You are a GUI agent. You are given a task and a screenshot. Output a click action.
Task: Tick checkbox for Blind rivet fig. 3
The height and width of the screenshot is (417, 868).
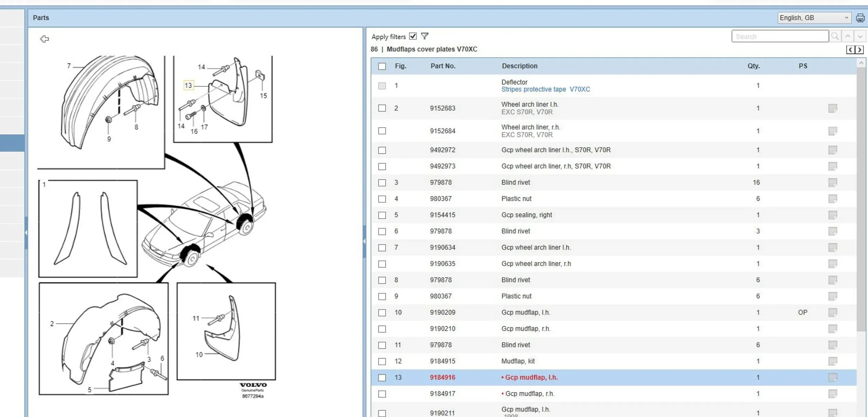(x=382, y=183)
